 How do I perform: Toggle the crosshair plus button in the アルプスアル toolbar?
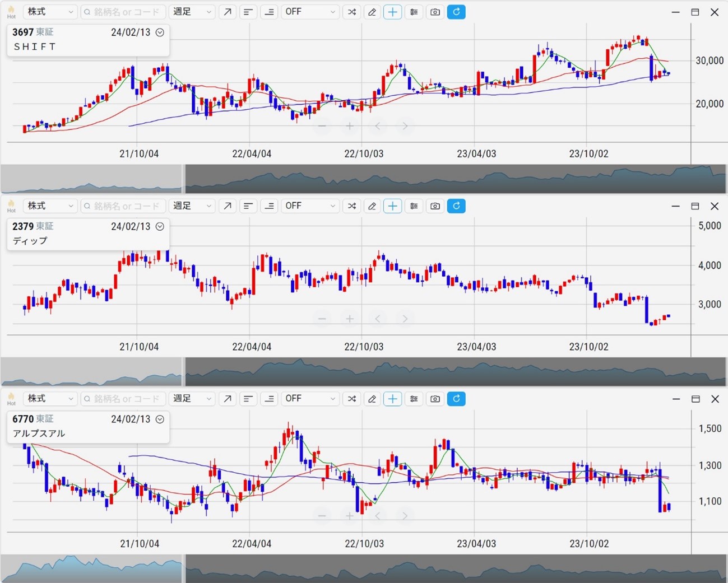[x=392, y=399]
